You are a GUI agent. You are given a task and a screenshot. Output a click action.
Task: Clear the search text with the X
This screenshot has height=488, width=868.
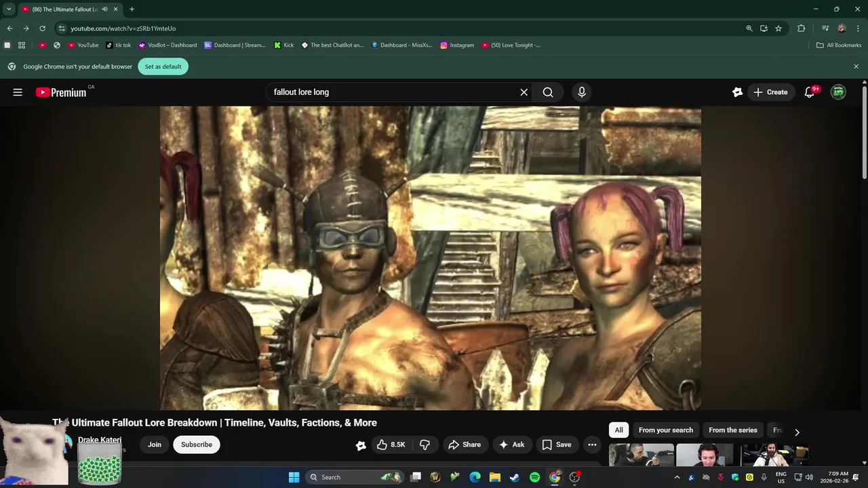click(x=524, y=92)
